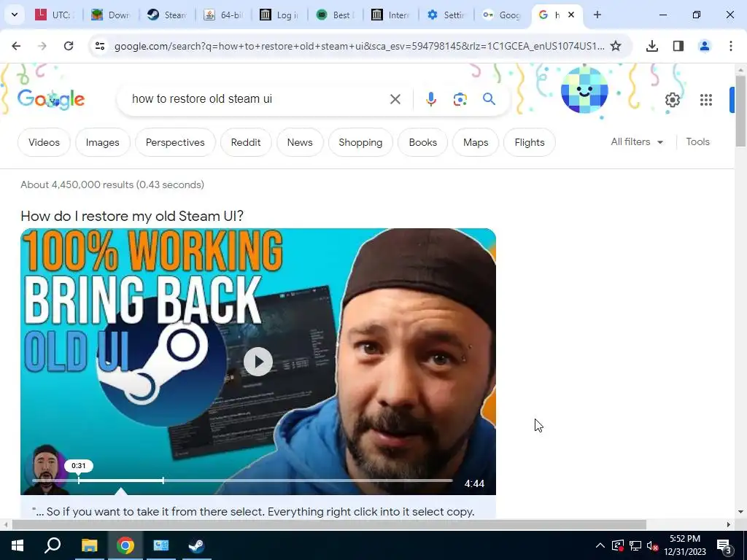747x560 pixels.
Task: Filter results by Flights
Action: point(530,142)
